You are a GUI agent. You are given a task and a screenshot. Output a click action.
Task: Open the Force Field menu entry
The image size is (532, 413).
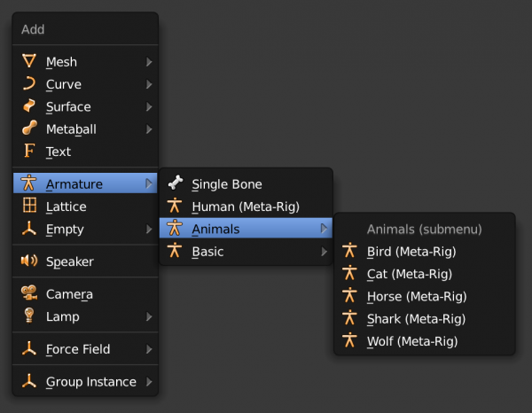85,349
